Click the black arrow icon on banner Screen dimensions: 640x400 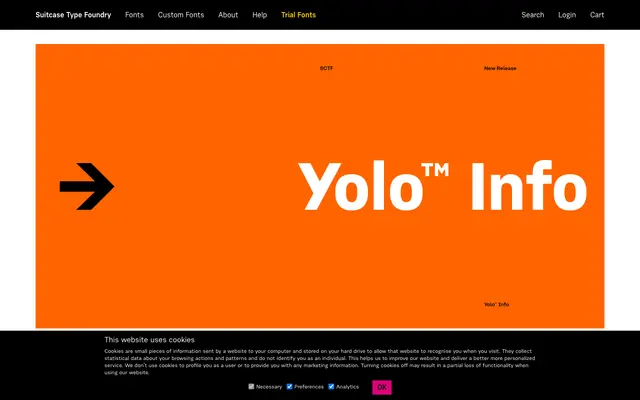87,187
